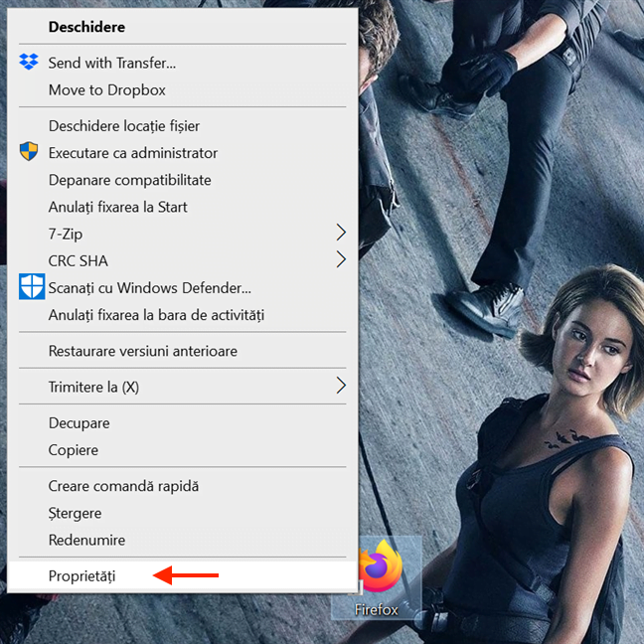Select Anulați fixarea la bara de activități
Image resolution: width=644 pixels, height=644 pixels.
tap(182, 315)
